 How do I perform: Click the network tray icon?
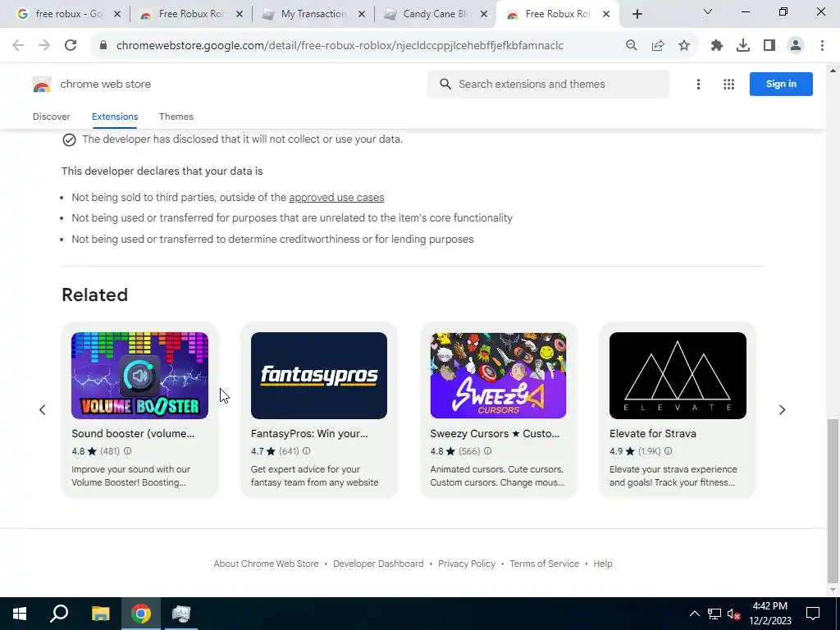pyautogui.click(x=714, y=614)
